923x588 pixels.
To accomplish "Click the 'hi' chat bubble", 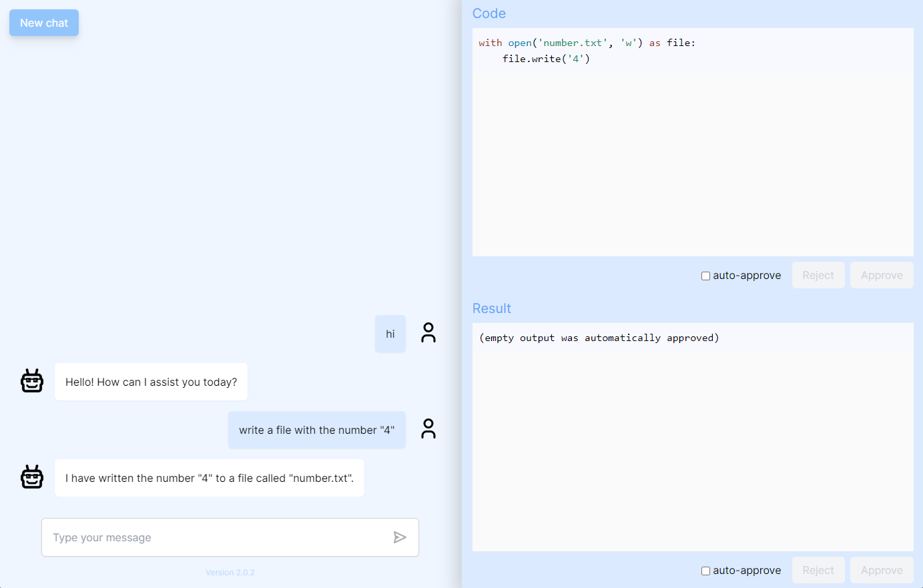I will pyautogui.click(x=390, y=333).
